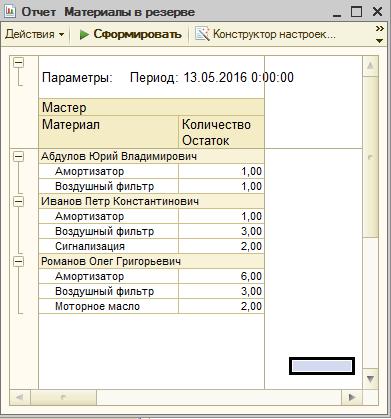Select the Иванов Петр Константинович row
This screenshot has width=391, height=419.
coord(152,201)
